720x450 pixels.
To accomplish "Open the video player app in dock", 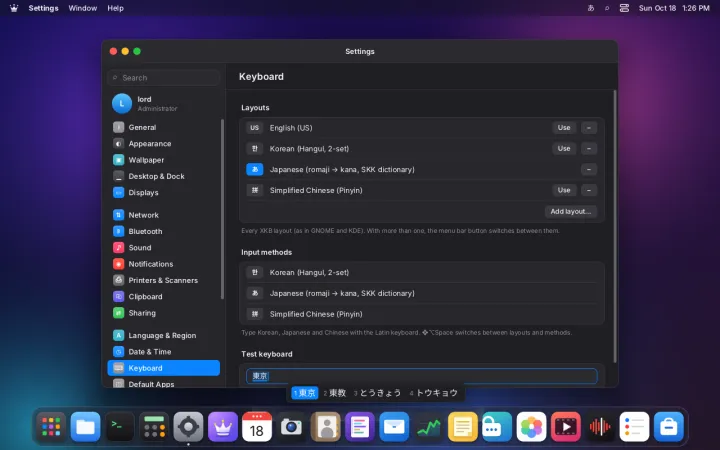I will pos(566,427).
